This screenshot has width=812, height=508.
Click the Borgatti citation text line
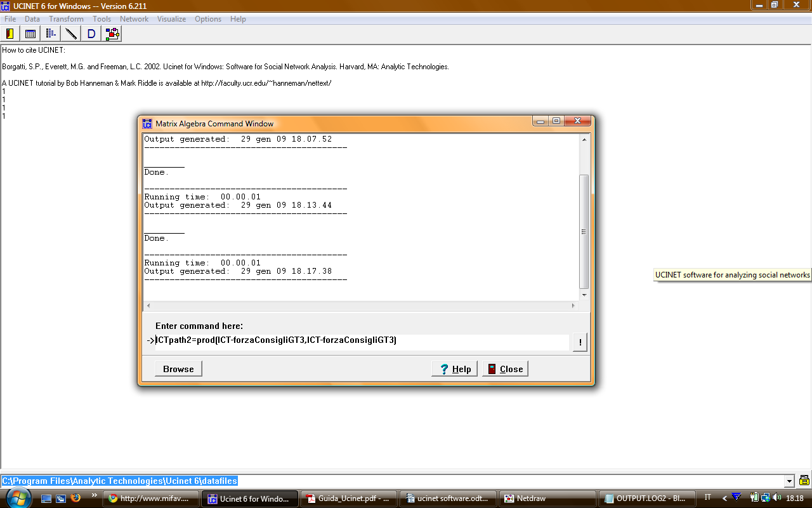point(225,67)
